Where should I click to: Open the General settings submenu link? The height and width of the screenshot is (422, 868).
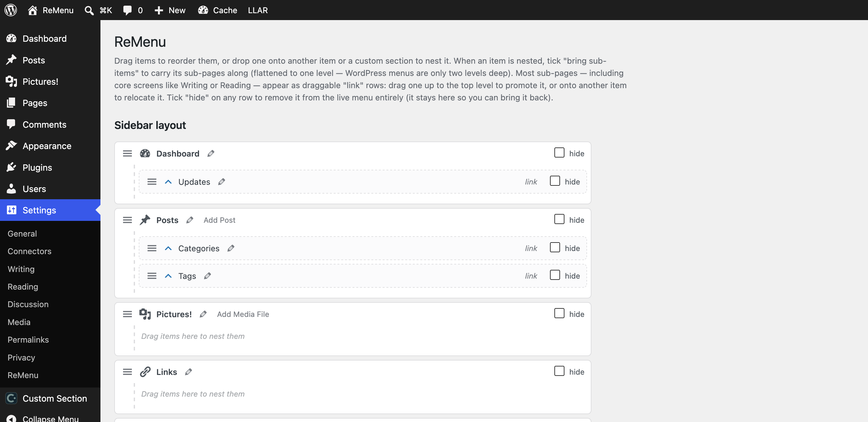pyautogui.click(x=22, y=234)
